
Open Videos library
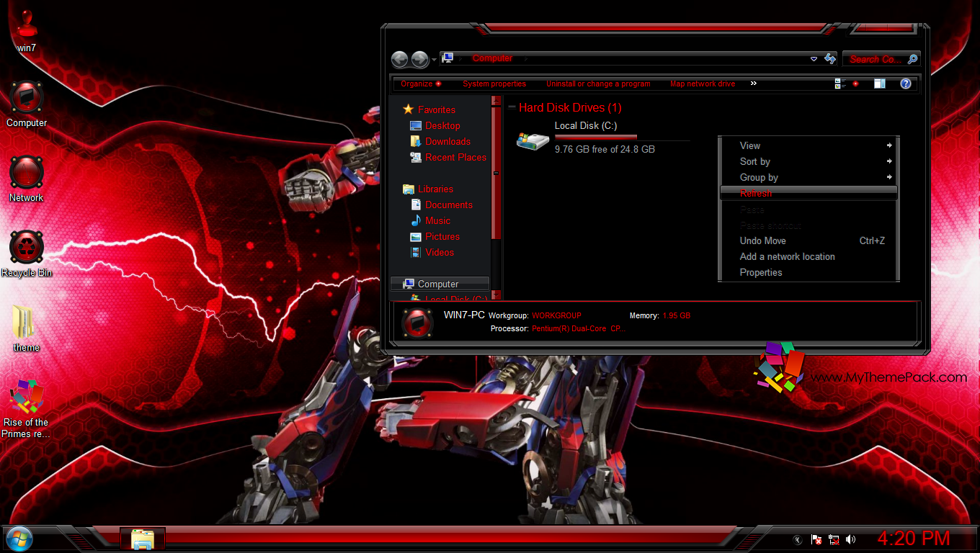tap(432, 252)
